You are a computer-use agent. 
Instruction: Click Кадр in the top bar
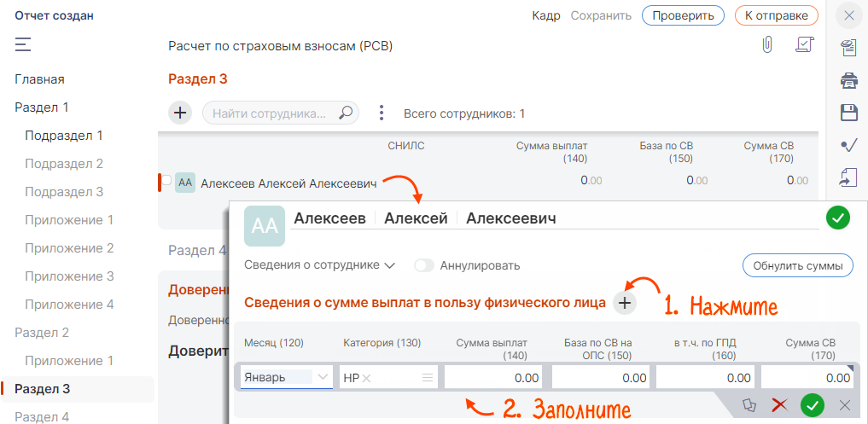[x=546, y=15]
